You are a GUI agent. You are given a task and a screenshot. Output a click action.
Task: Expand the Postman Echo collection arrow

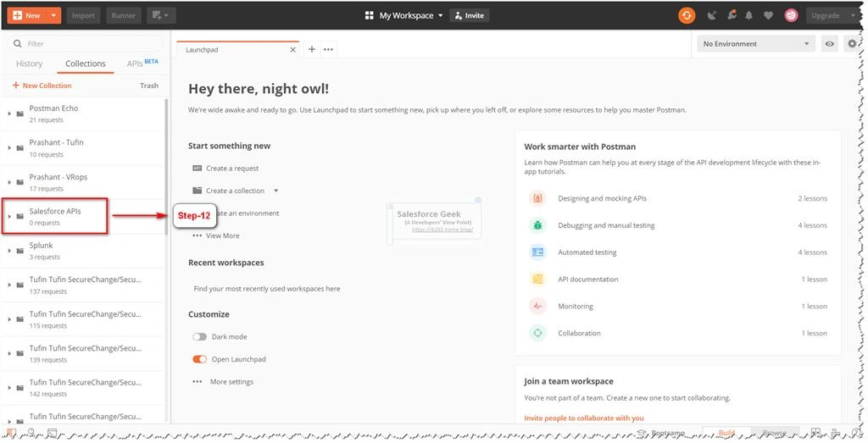coord(9,114)
